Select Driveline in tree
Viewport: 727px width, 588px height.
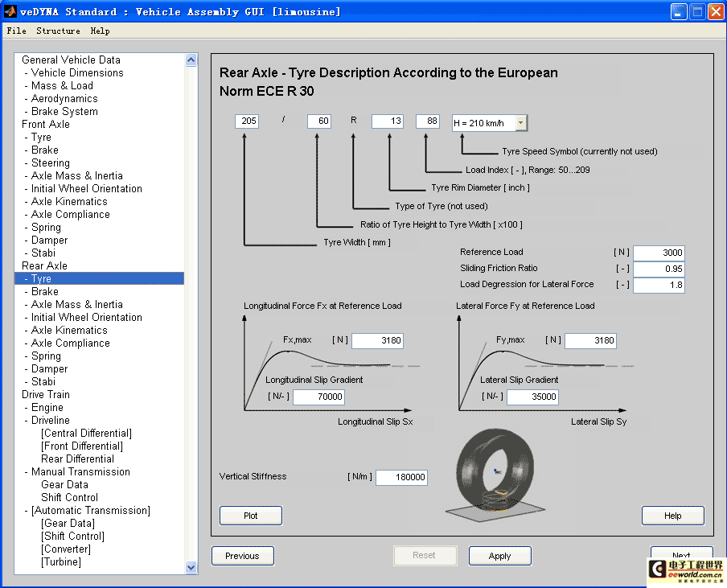[50, 420]
